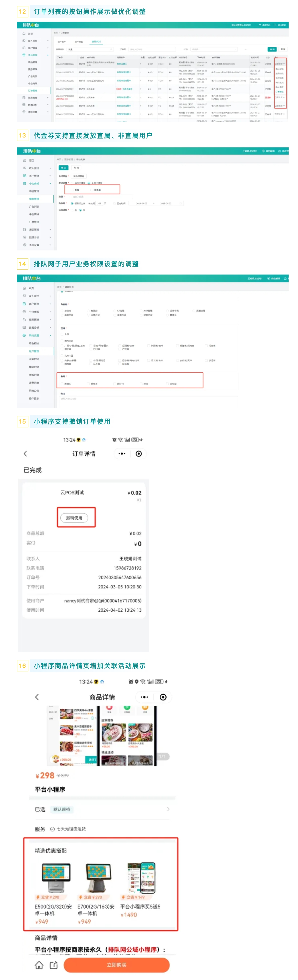Check 充电宝 business checkbox in account edit

(x=167, y=384)
